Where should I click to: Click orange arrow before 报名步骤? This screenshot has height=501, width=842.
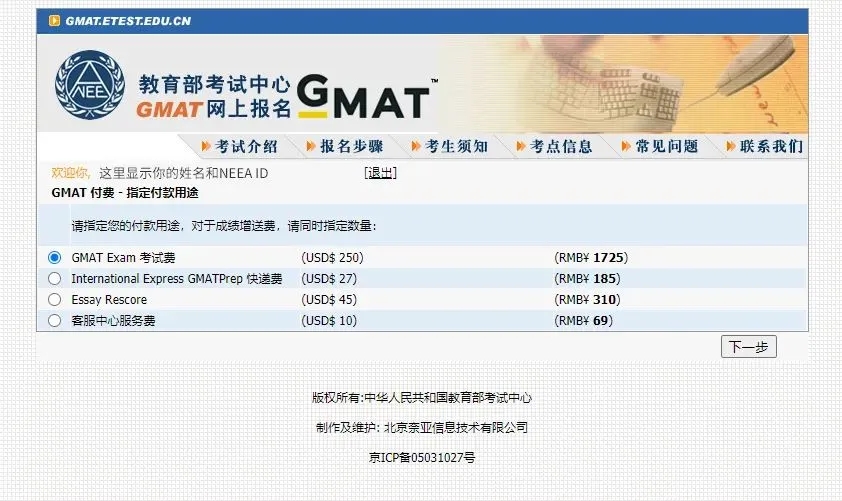(x=311, y=147)
